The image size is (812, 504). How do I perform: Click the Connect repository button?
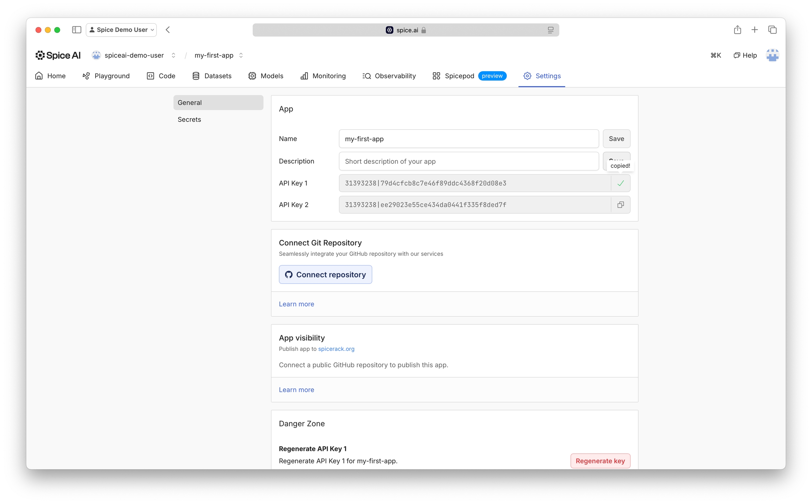pos(325,275)
